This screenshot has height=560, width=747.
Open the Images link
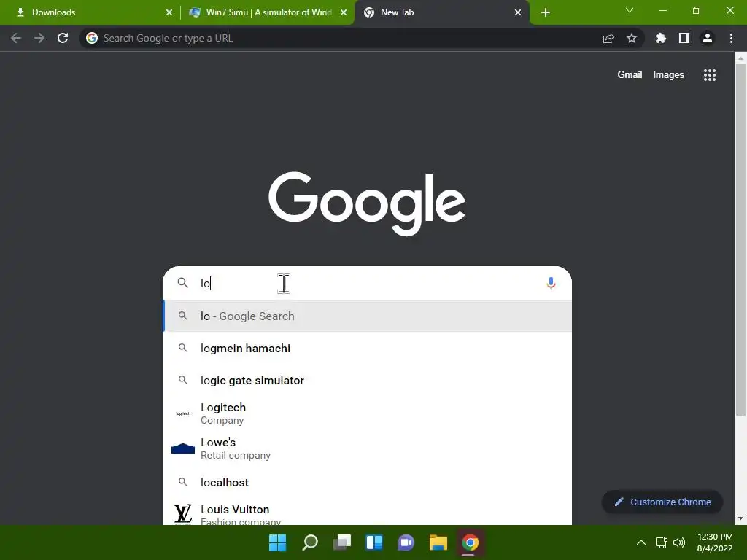668,75
